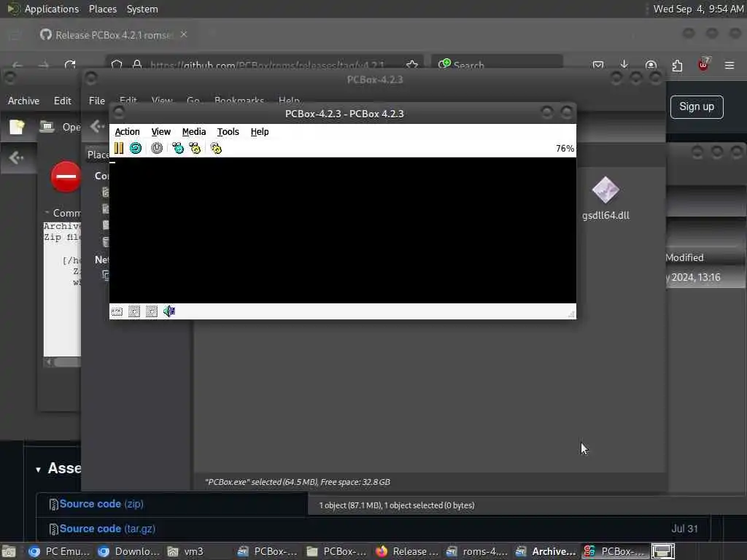Click the hard reset toolbar icon
This screenshot has width=747, height=560.
pyautogui.click(x=136, y=148)
